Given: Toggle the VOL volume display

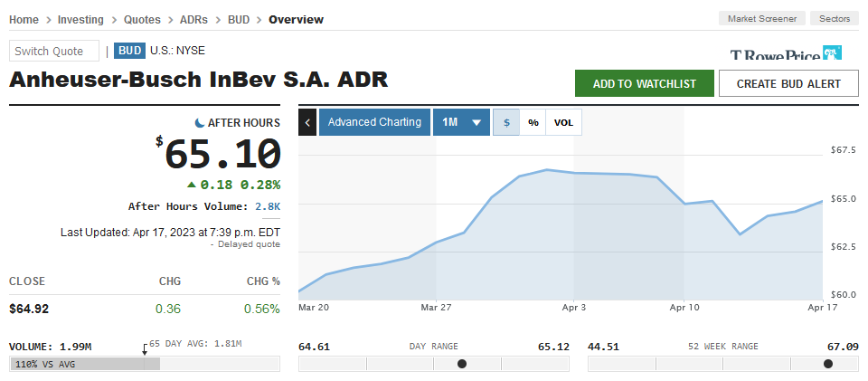Looking at the screenshot, I should point(563,122).
